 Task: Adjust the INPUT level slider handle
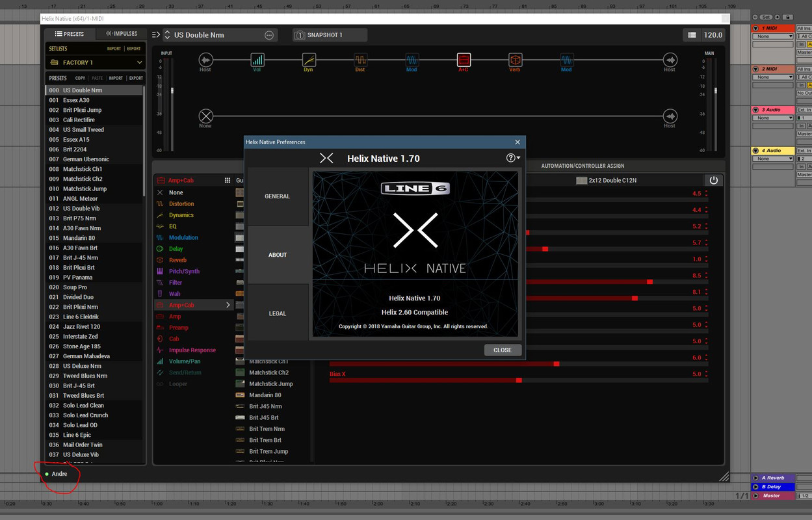pyautogui.click(x=172, y=91)
